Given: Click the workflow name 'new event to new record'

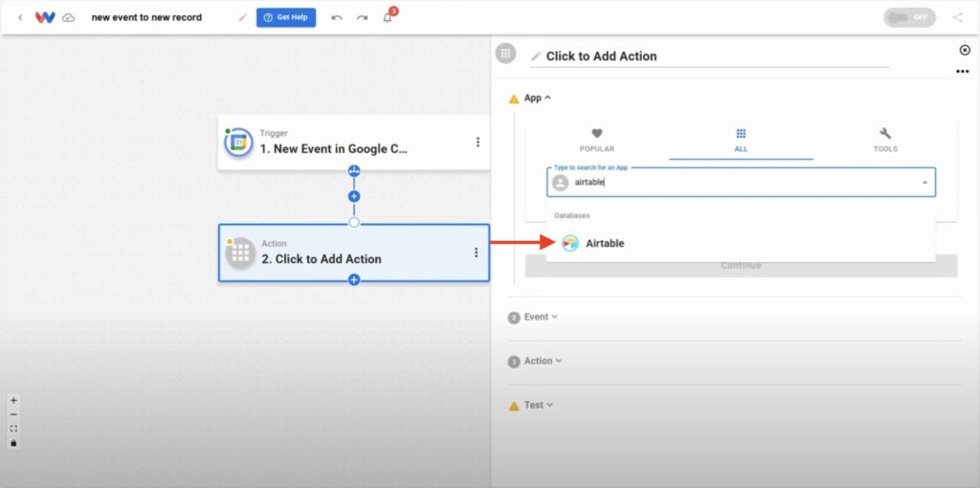Looking at the screenshot, I should pos(146,17).
